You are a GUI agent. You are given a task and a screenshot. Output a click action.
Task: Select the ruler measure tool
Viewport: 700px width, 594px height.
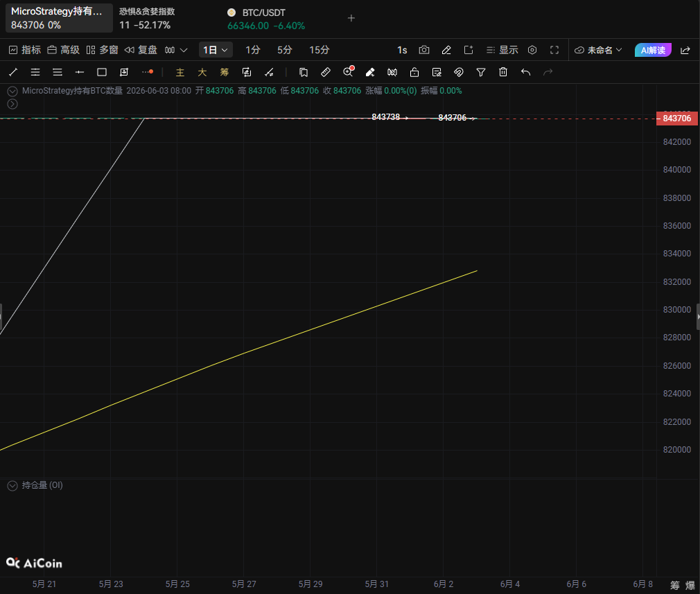(x=326, y=72)
